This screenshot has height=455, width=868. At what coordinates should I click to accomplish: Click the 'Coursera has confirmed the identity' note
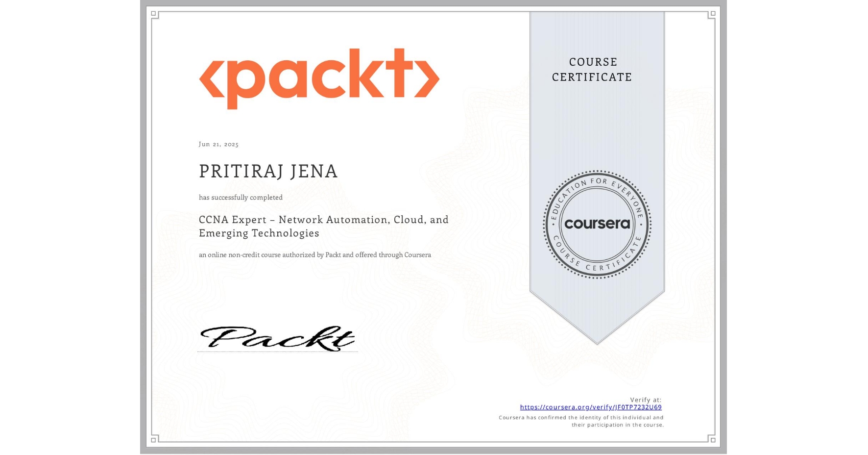coord(581,421)
